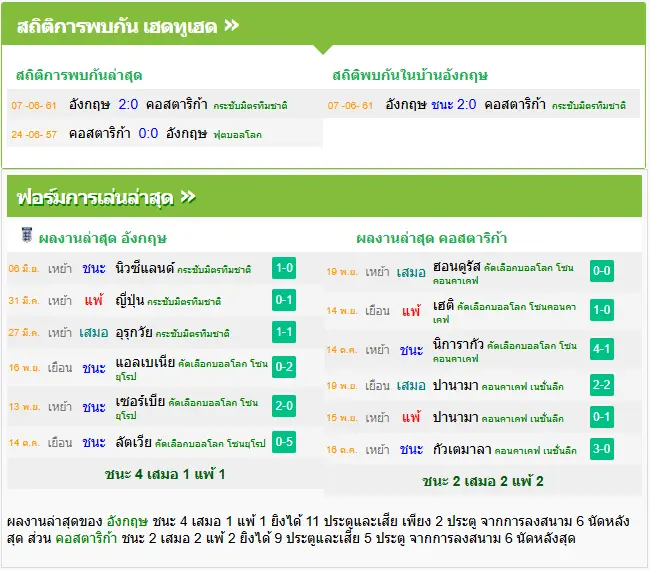The height and width of the screenshot is (570, 650).
Task: Select the สถิติพบกันในบ้านอังกฤษ heading
Action: (410, 75)
